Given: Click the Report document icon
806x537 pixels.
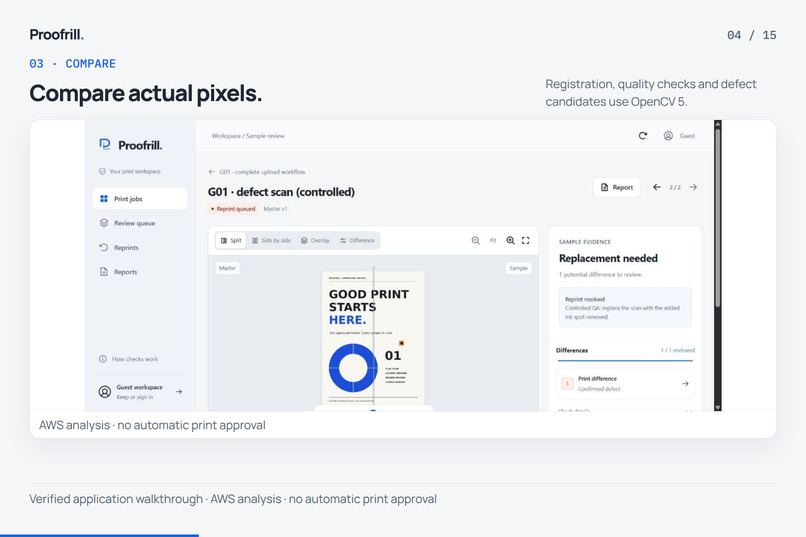Looking at the screenshot, I should click(x=604, y=188).
